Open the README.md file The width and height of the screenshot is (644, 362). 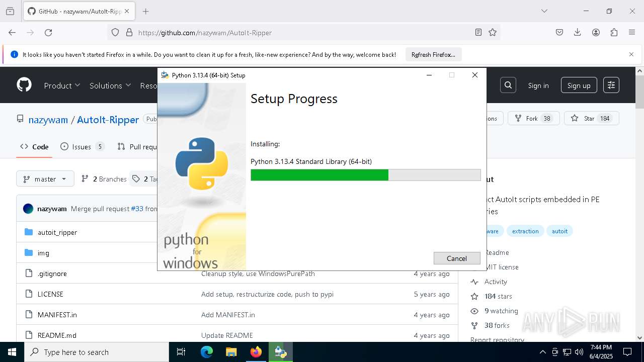(57, 335)
